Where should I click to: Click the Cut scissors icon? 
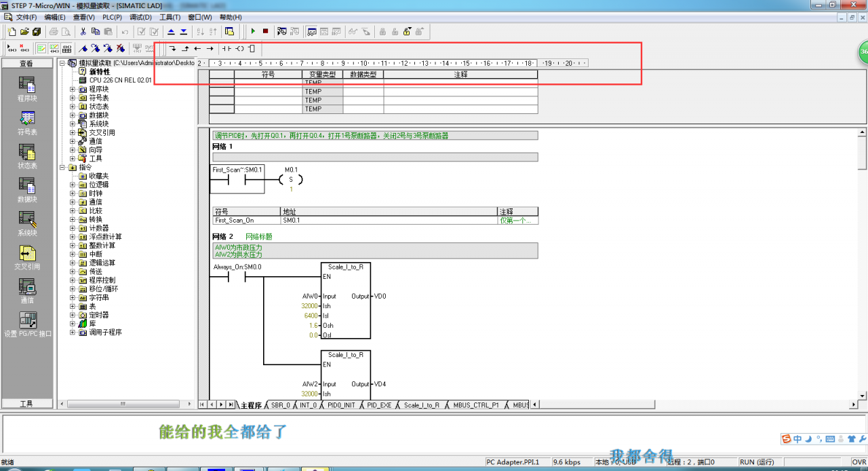click(83, 31)
